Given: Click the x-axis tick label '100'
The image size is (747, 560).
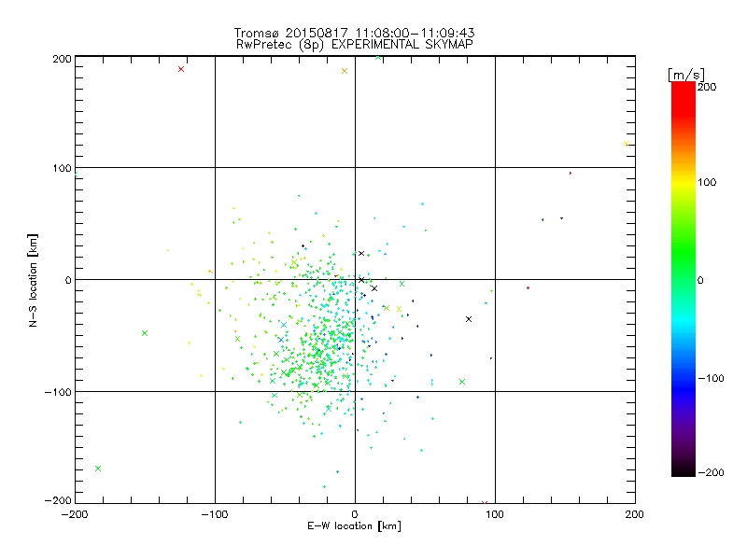Looking at the screenshot, I should [x=495, y=515].
